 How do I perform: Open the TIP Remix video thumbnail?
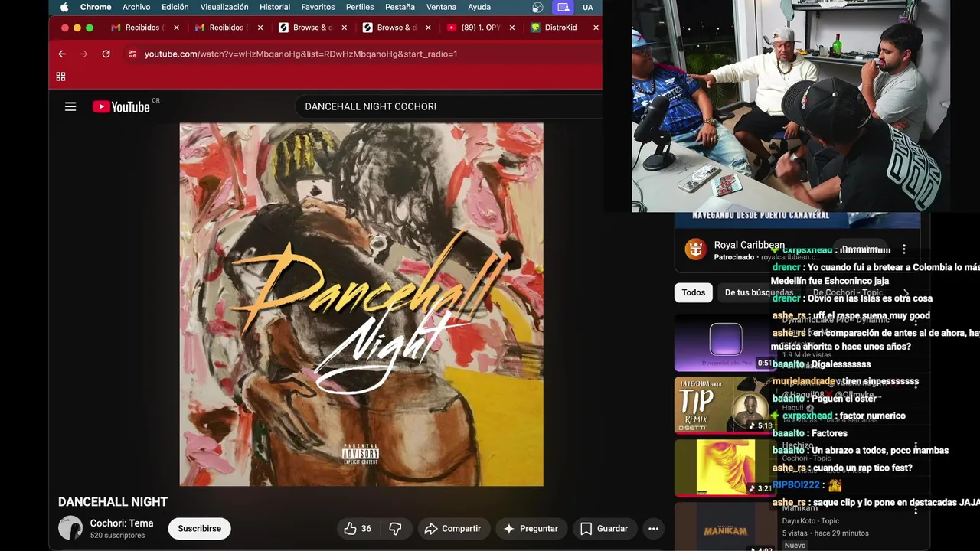pyautogui.click(x=724, y=405)
